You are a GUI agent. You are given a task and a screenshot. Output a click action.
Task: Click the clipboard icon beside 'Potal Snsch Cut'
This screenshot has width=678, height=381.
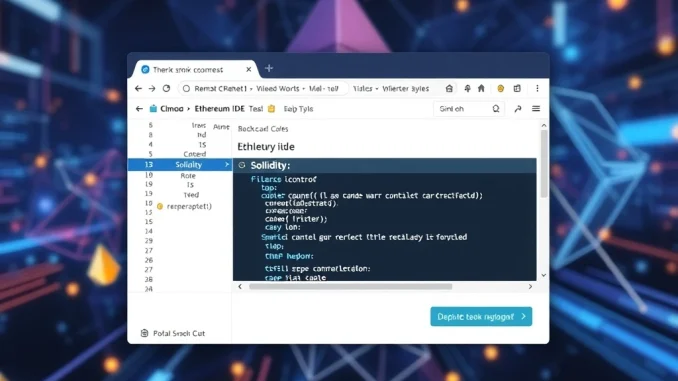pos(144,333)
